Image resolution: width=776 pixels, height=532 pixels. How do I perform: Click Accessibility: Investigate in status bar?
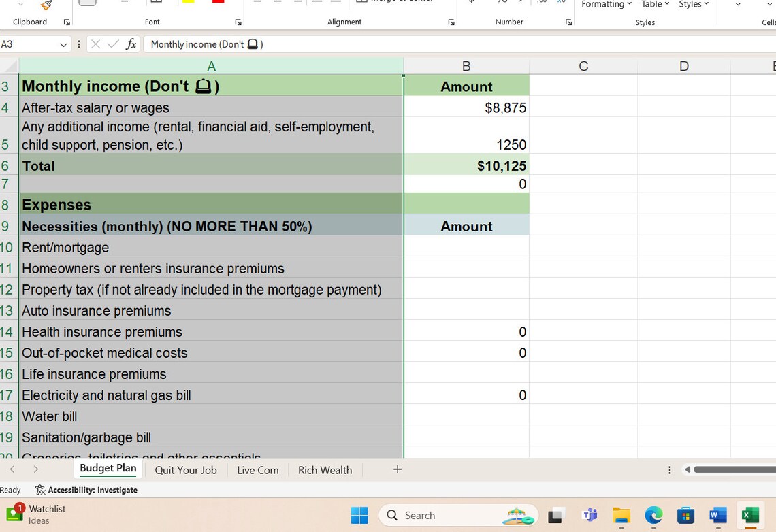click(86, 490)
